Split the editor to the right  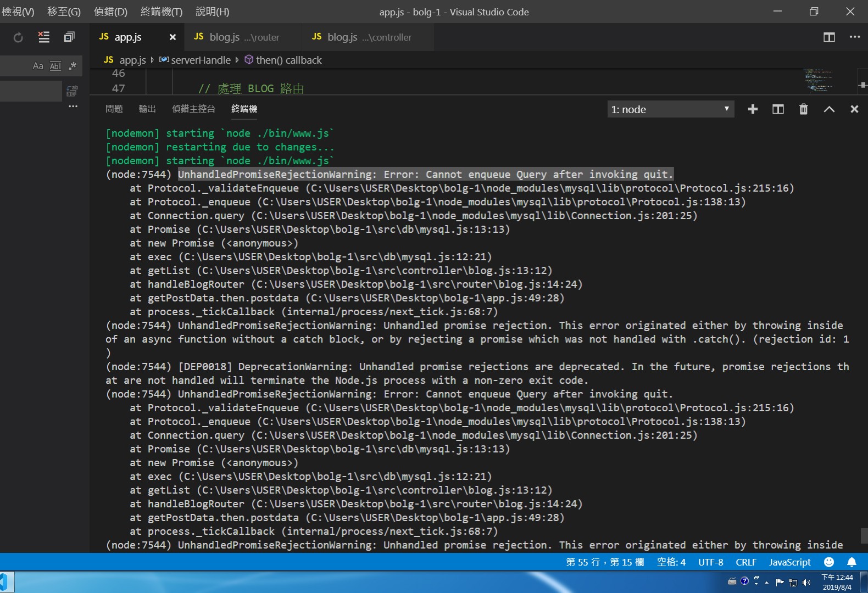coord(829,37)
